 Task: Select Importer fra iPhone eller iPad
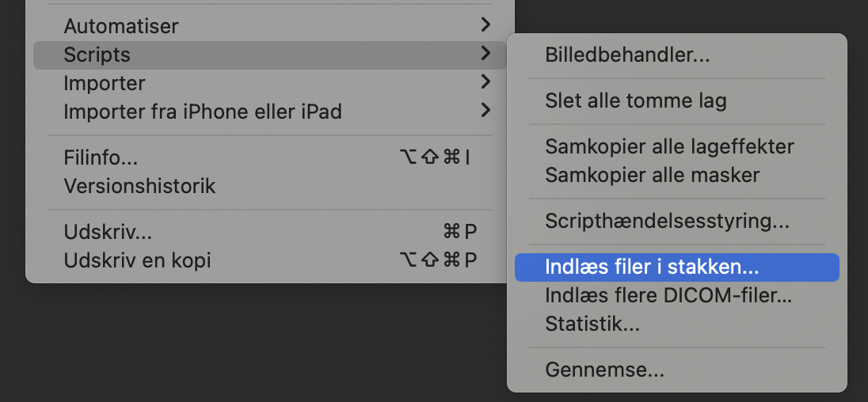203,112
